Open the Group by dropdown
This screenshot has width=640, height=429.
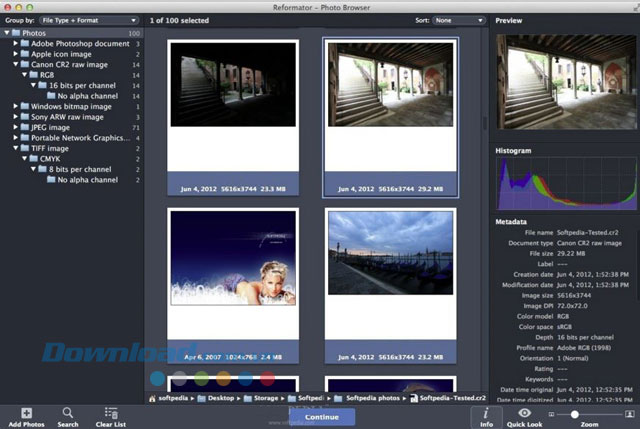pyautogui.click(x=88, y=19)
